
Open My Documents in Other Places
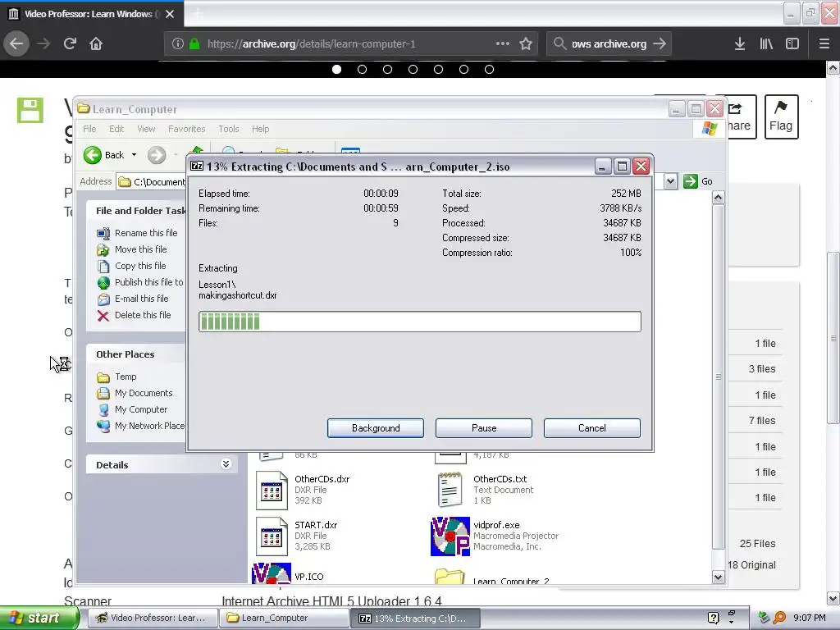click(x=135, y=393)
